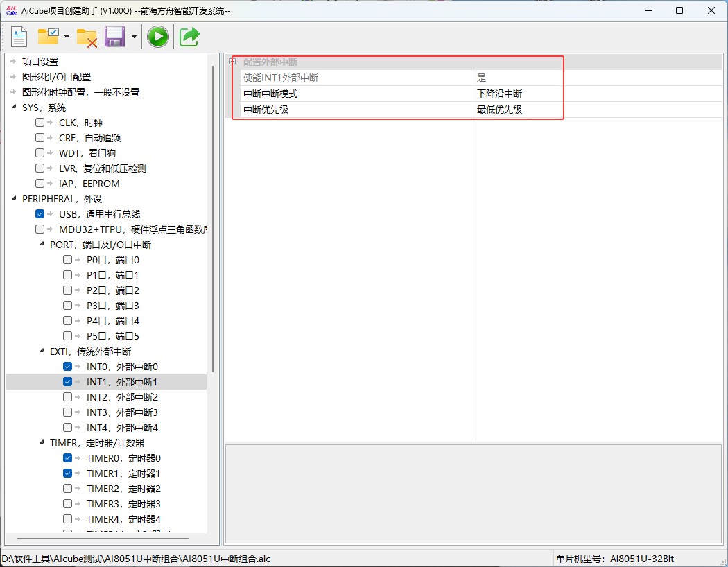Toggle the 配置外部中断 property group expander
The width and height of the screenshot is (728, 567).
(233, 61)
